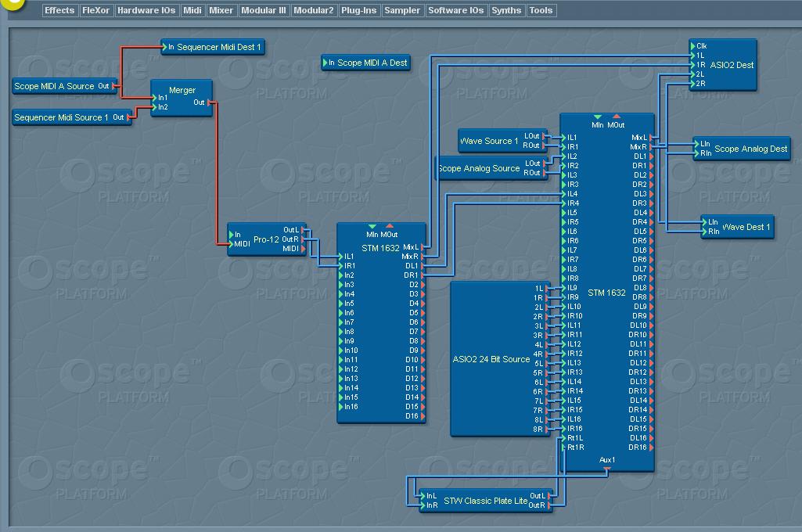Screen dimensions: 802x532
Task: Select the Merger module block
Action: [x=182, y=98]
